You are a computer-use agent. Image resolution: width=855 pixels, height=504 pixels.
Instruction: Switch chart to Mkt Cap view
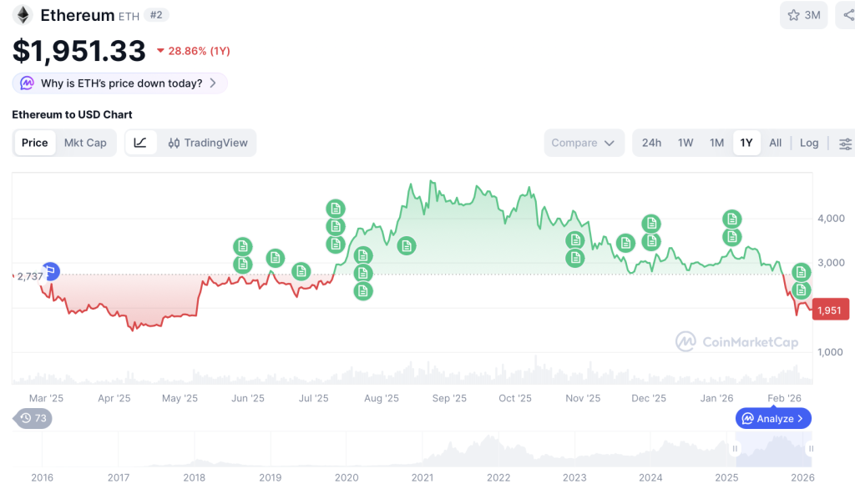click(85, 143)
